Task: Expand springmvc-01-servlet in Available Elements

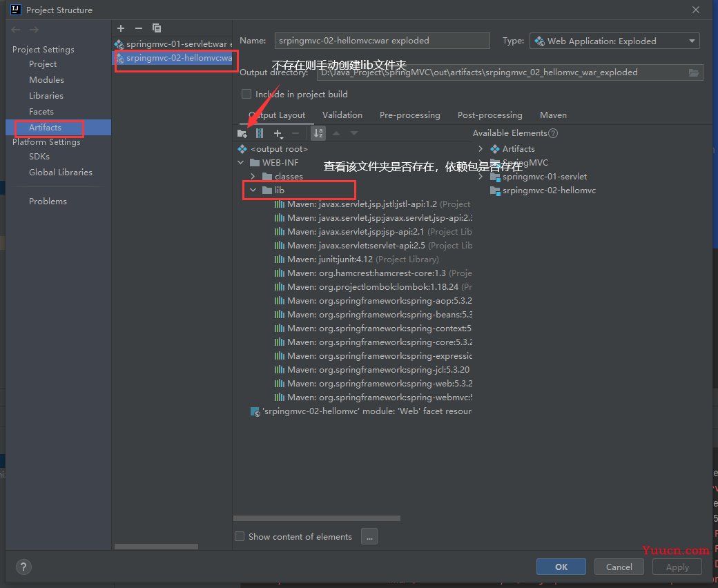Action: point(481,177)
